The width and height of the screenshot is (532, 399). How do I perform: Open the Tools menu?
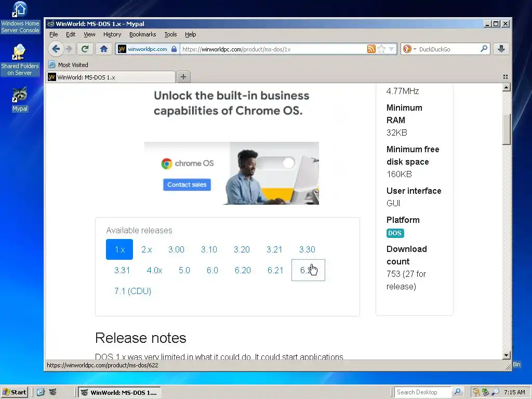point(170,34)
